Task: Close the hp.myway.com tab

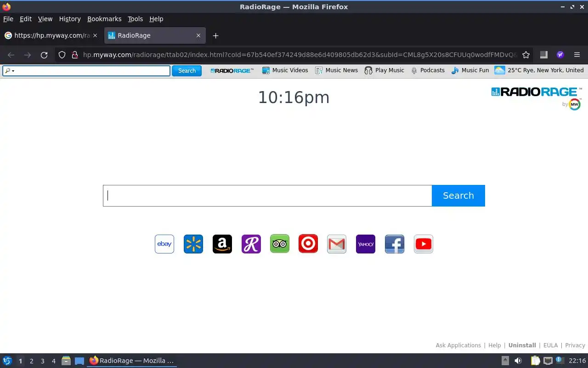Action: (x=95, y=35)
